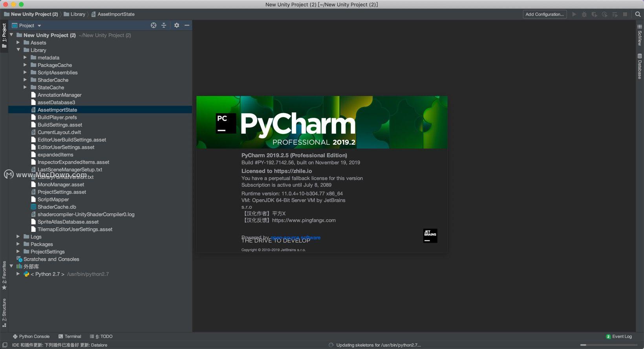Click the tool windows icon at bottom-left corner
This screenshot has height=349, width=644.
tap(5, 345)
